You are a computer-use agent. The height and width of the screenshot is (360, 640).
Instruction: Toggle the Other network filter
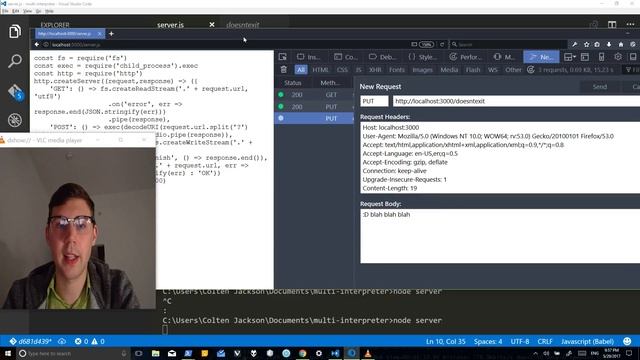[513, 70]
